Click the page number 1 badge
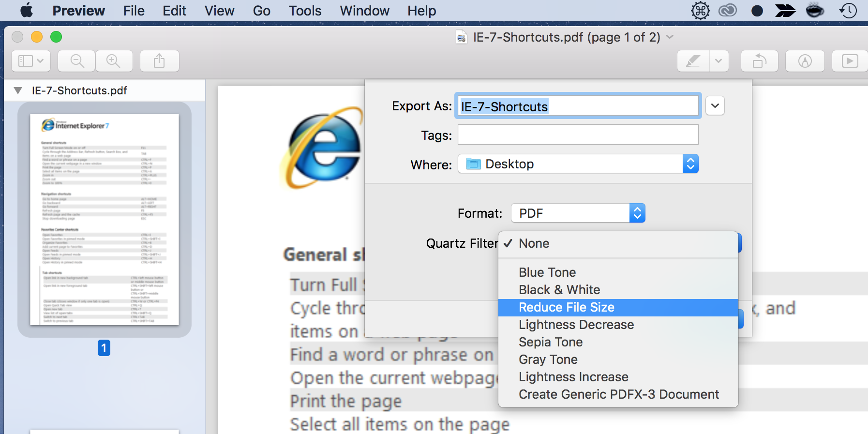Image resolution: width=868 pixels, height=434 pixels. point(104,348)
